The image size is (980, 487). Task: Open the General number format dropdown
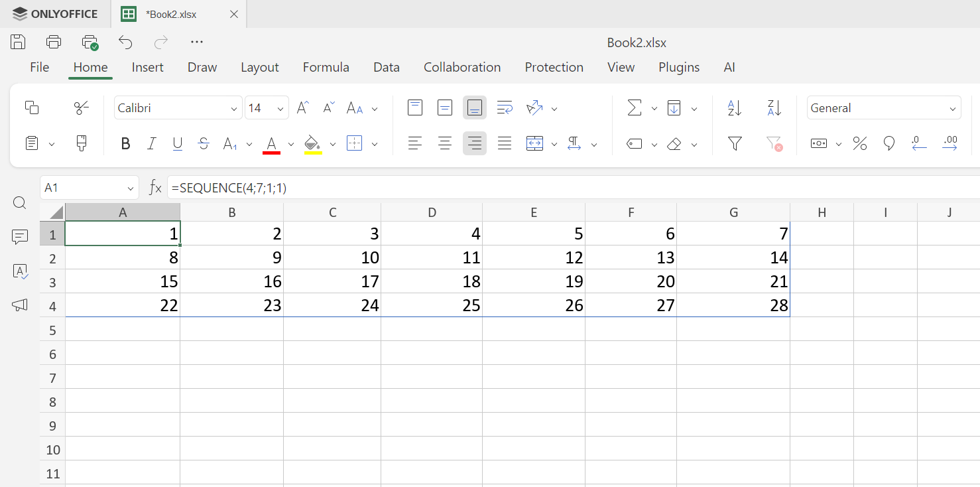[x=883, y=108]
